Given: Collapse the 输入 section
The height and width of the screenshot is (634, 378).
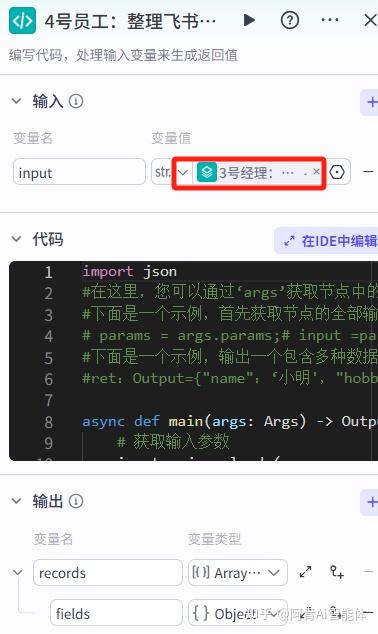Looking at the screenshot, I should (17, 101).
